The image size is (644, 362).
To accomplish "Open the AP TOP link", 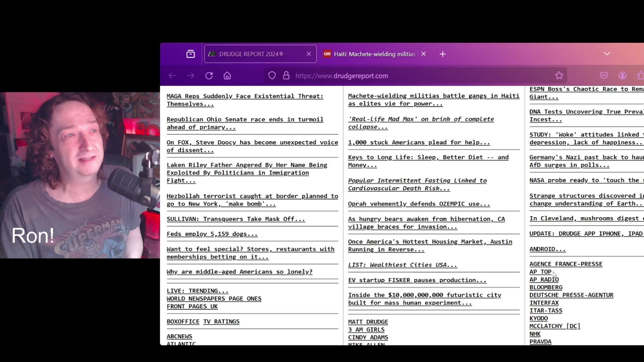I will (x=540, y=272).
